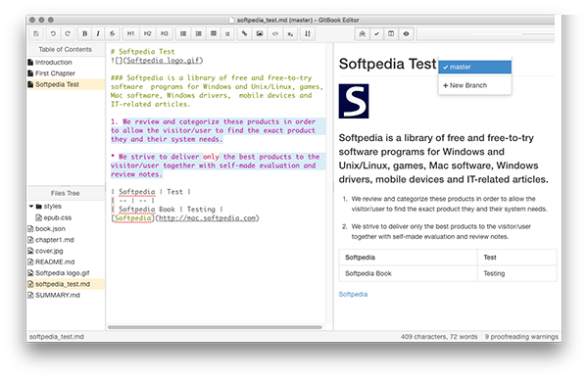Screen dimensions: 588x379
Task: Collapse the styles folder arrow
Action: 31,207
